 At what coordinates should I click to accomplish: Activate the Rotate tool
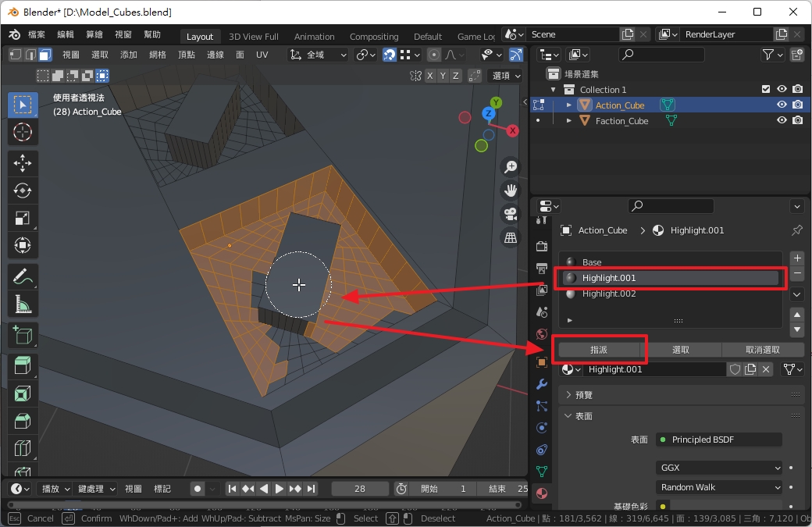point(23,191)
